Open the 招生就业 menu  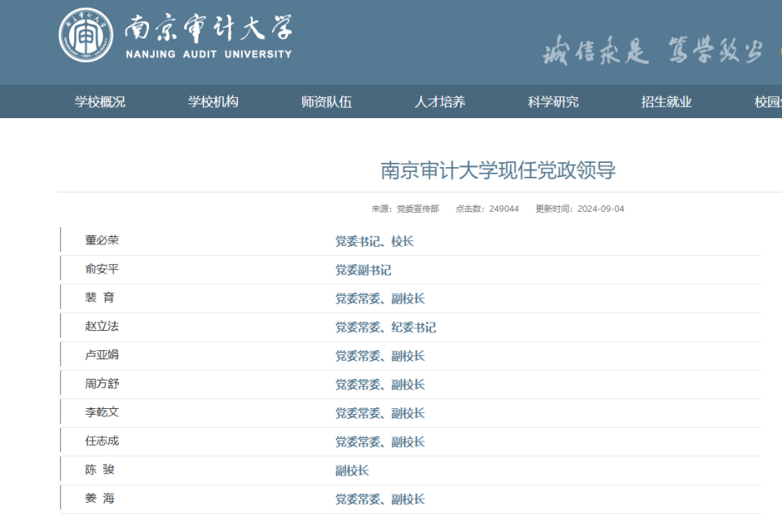[x=666, y=102]
